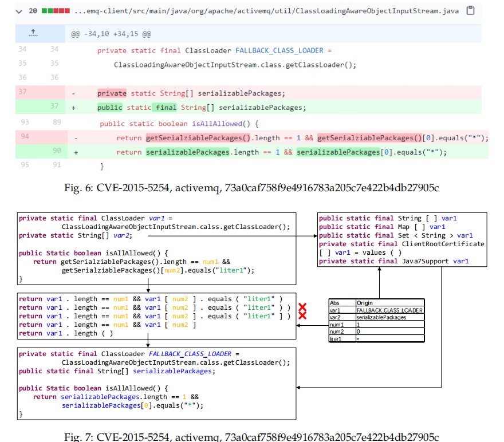Select hunk header '@@ -34,10 +34,15 @@'
This screenshot has width=504, height=442.
(x=111, y=34)
